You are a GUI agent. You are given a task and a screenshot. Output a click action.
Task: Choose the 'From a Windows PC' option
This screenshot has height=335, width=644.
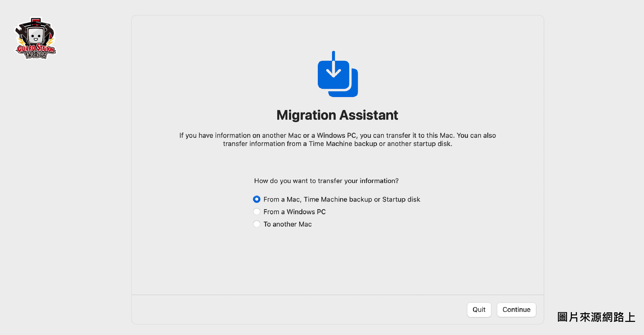[257, 211]
